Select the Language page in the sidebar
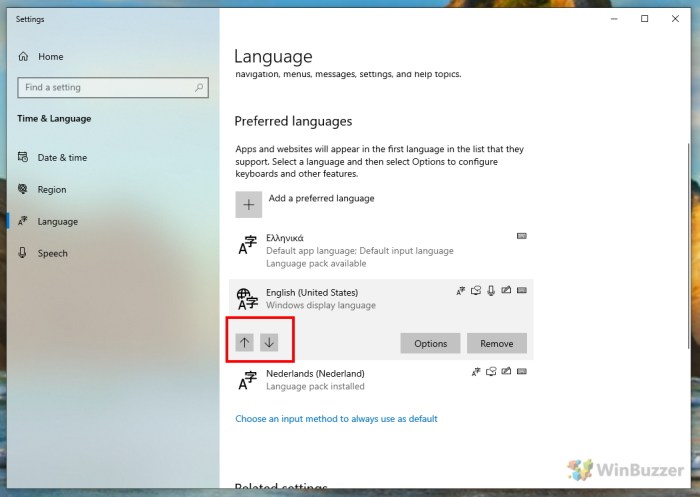The image size is (700, 497). click(58, 221)
